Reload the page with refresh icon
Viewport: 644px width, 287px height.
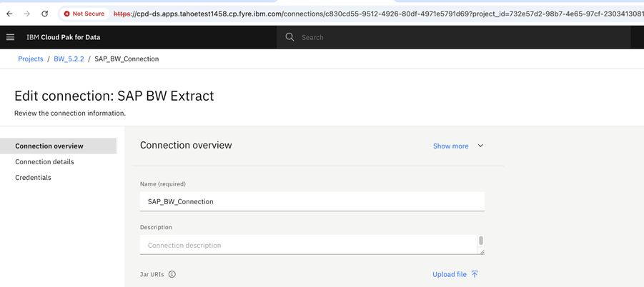click(45, 14)
